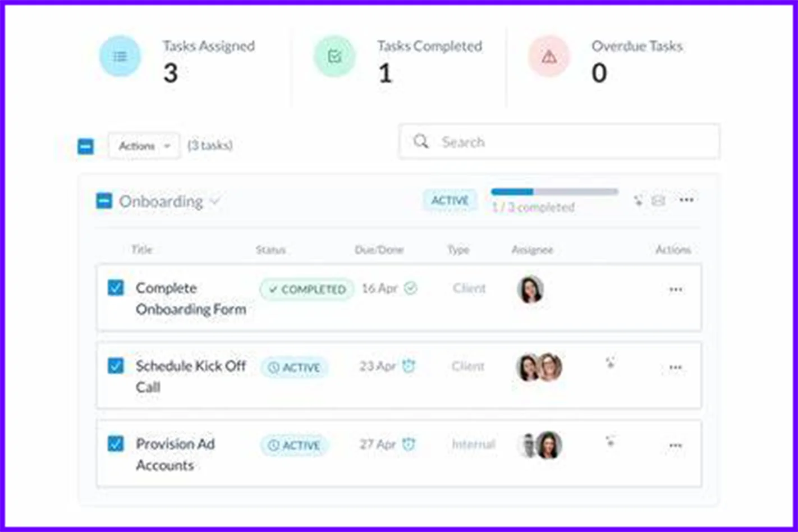Click the Tasks Completed clipboard icon
The width and height of the screenshot is (798, 532).
click(334, 56)
